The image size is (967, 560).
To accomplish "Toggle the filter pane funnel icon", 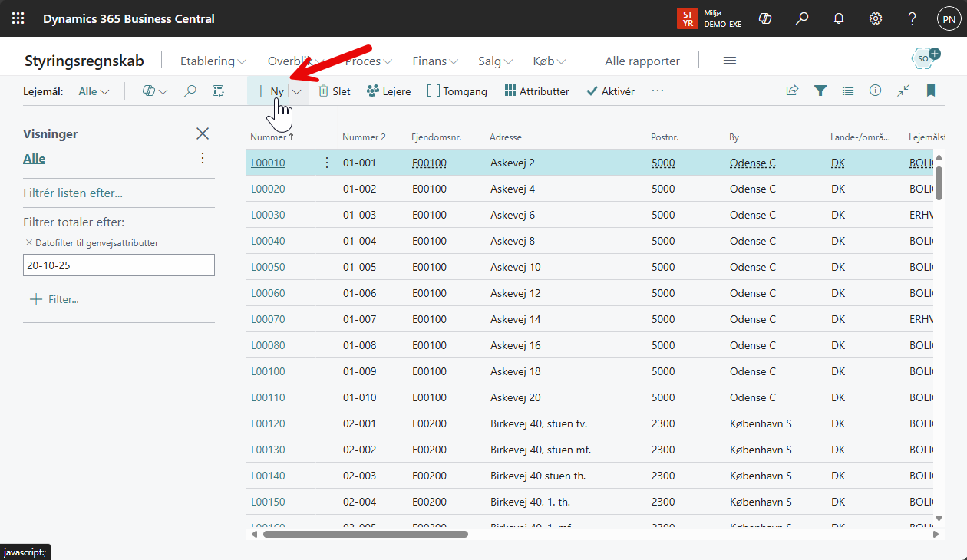I will pos(820,91).
